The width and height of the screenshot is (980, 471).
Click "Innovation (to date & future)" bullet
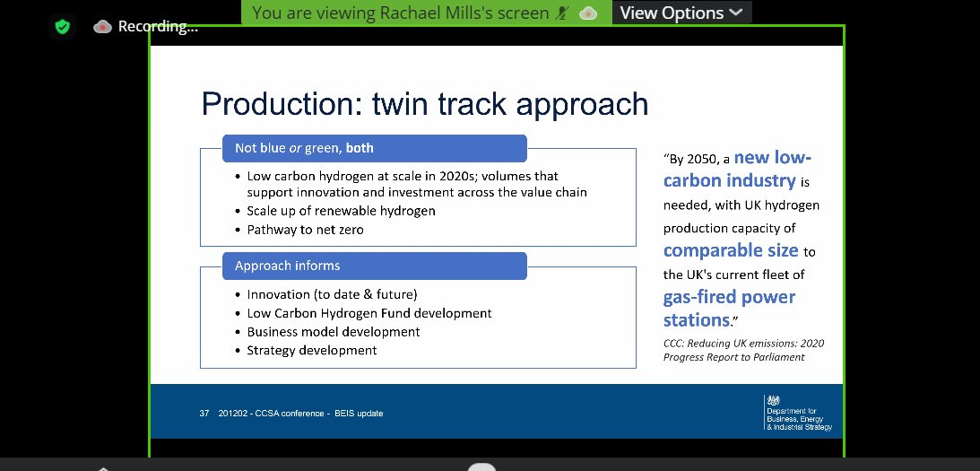tap(331, 294)
